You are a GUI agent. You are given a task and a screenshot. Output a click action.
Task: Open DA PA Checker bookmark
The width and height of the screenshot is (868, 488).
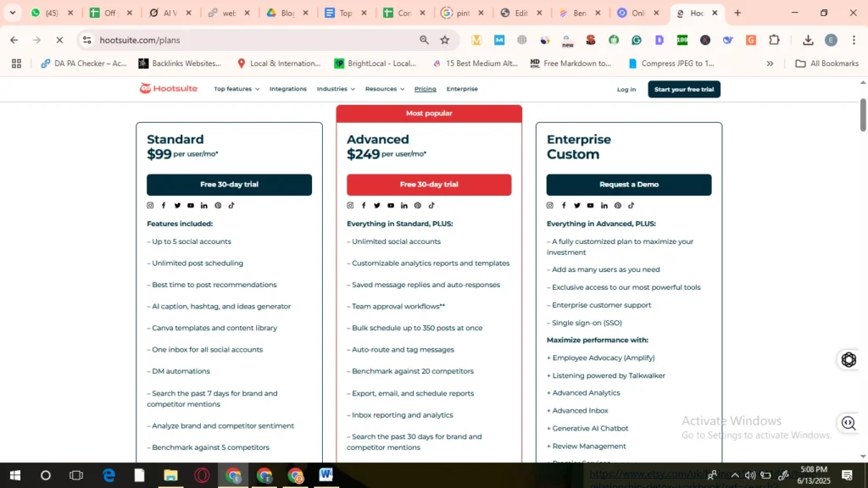[84, 64]
